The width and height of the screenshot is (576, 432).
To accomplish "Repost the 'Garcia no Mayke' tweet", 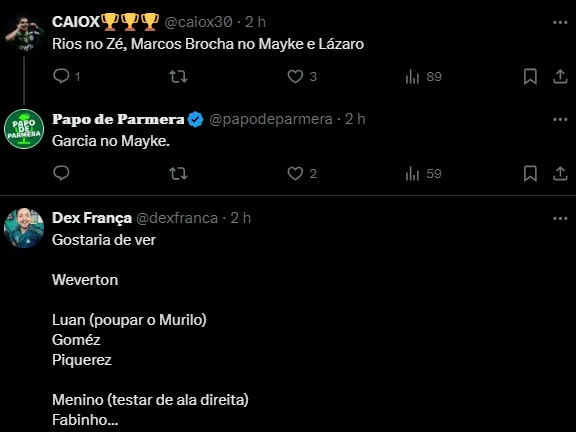I will coord(178,173).
